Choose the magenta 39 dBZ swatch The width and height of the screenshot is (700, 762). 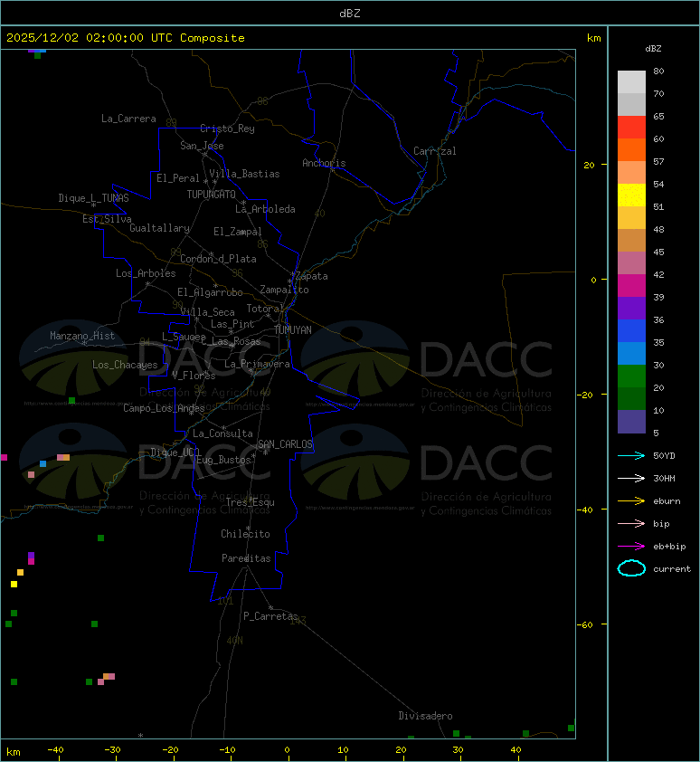pyautogui.click(x=631, y=286)
